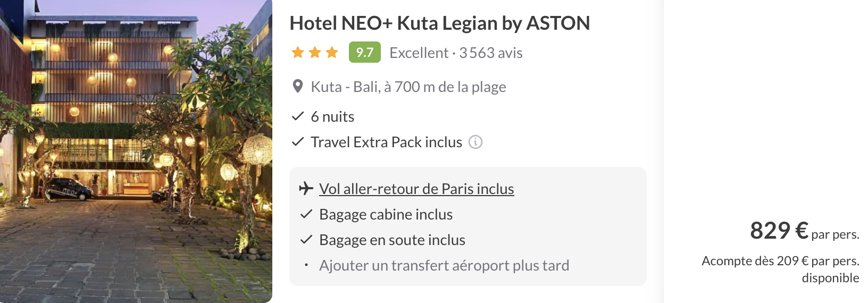The width and height of the screenshot is (868, 303).
Task: Click the green 9.7 rating badge
Action: click(x=365, y=53)
